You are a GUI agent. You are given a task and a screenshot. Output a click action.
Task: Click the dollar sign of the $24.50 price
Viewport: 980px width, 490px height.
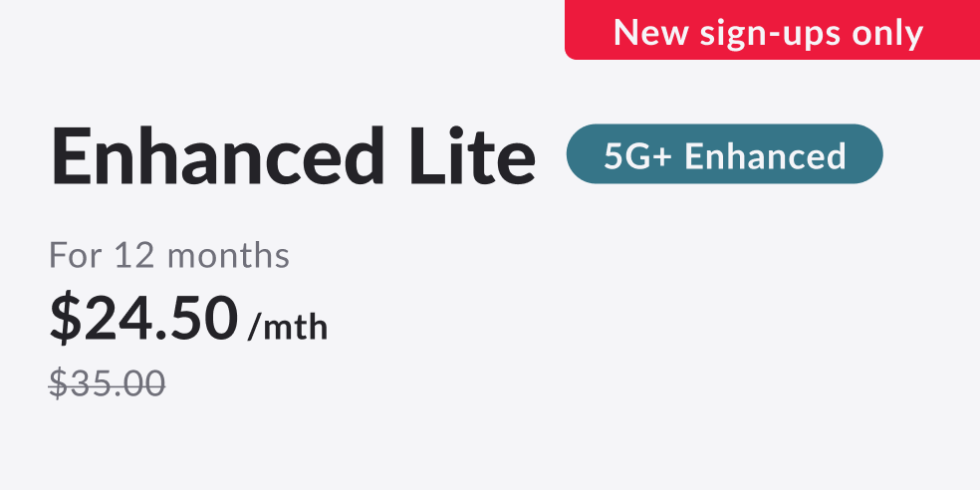65,318
